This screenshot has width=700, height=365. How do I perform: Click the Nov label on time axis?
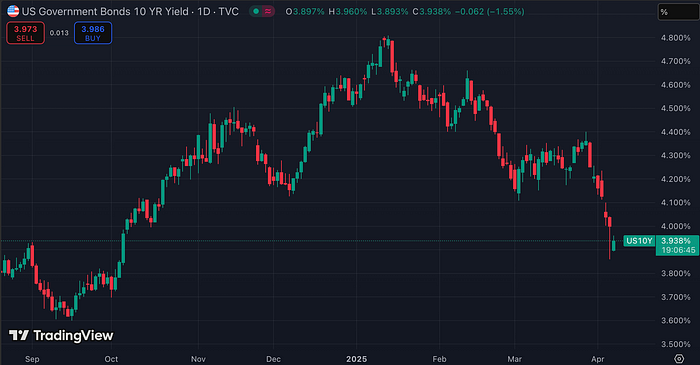198,359
